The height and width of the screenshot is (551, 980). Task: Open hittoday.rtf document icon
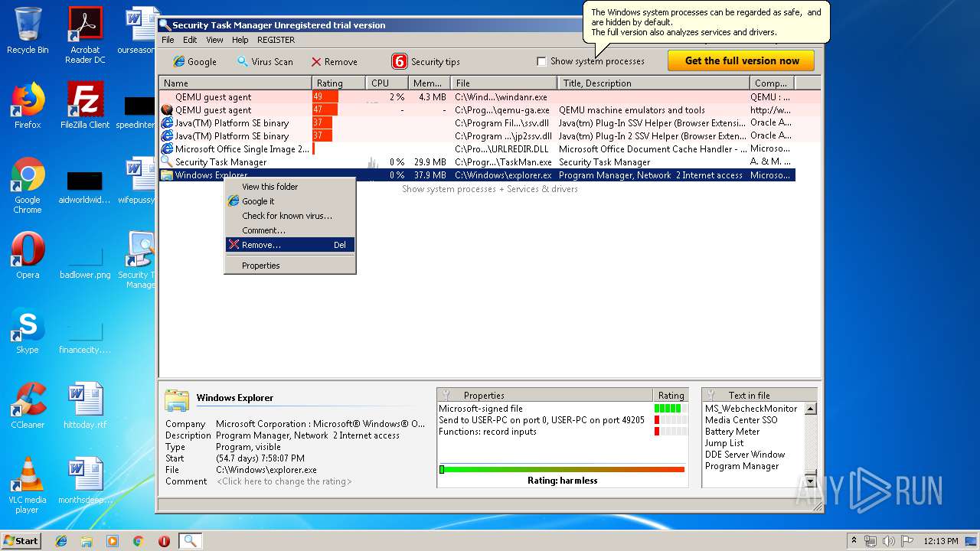(x=85, y=406)
